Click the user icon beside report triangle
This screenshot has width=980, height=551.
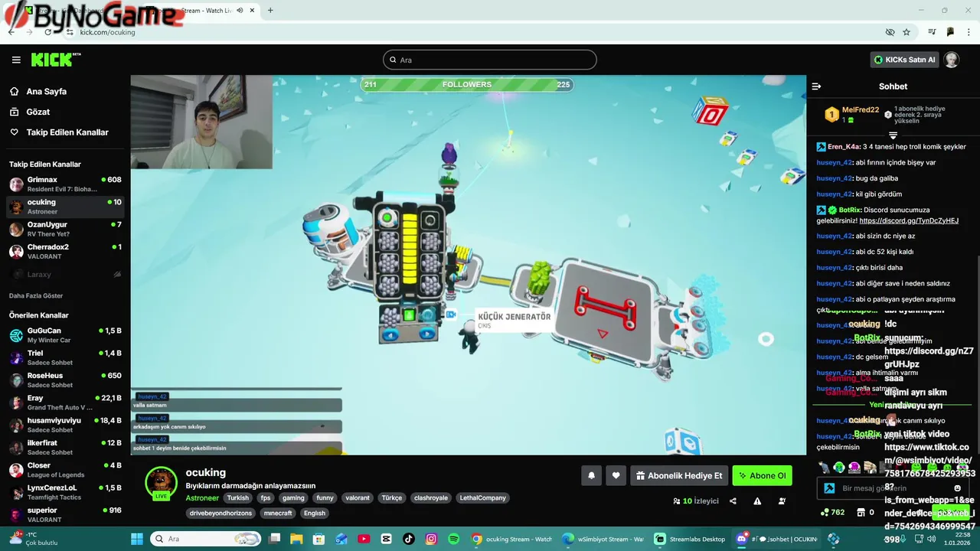(x=782, y=501)
